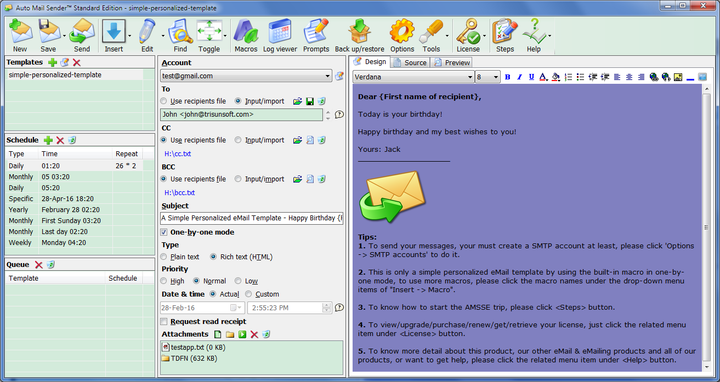Click the Insert toolbar icon
720x382 pixels.
(113, 36)
